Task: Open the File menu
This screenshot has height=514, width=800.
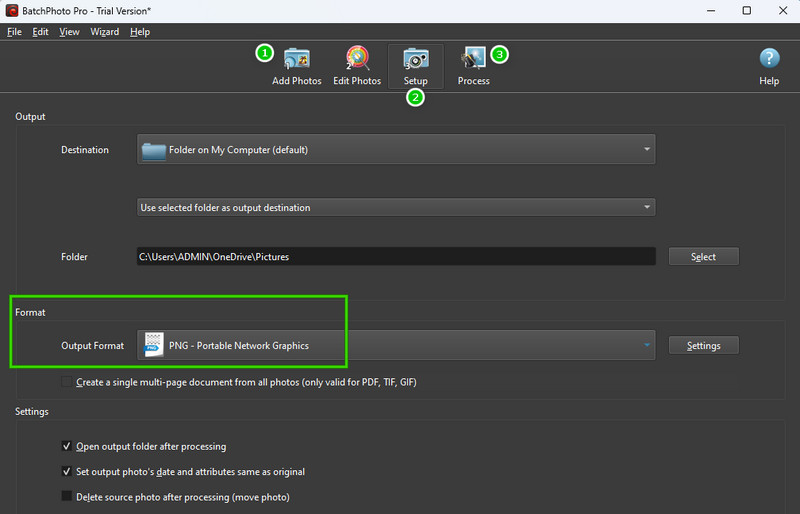Action: click(14, 32)
